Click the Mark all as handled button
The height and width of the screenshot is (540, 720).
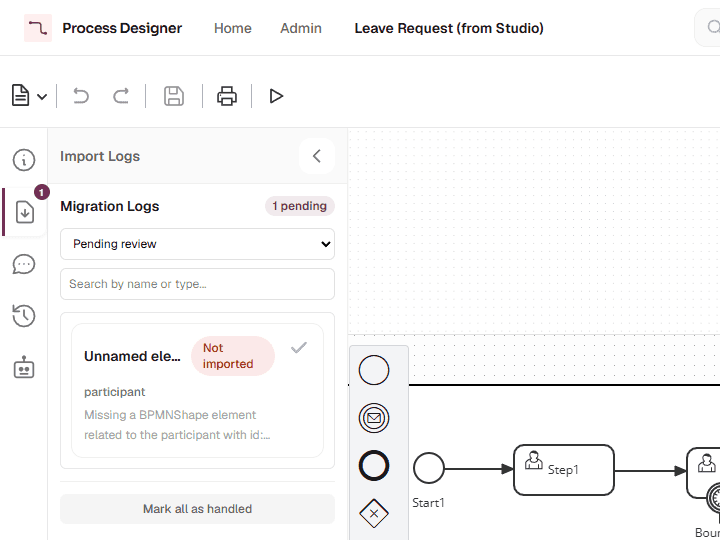197,509
